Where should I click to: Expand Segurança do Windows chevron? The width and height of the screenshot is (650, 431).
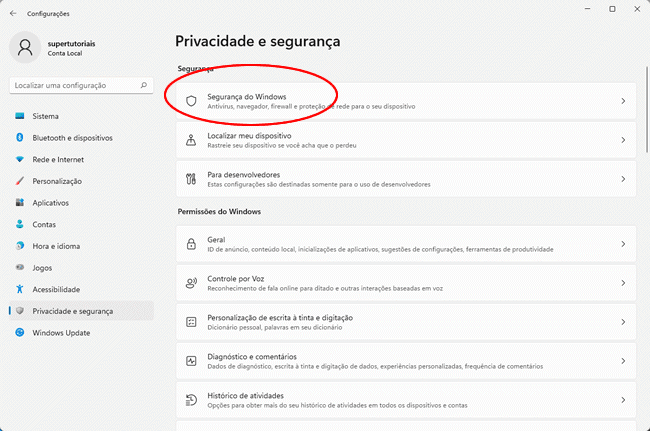623,101
